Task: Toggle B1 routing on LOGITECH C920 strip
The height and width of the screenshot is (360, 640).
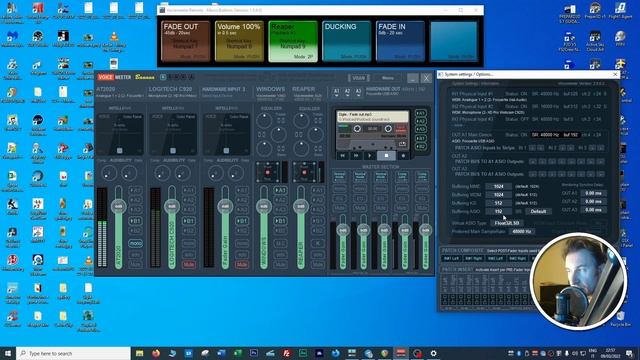Action: pyautogui.click(x=189, y=221)
